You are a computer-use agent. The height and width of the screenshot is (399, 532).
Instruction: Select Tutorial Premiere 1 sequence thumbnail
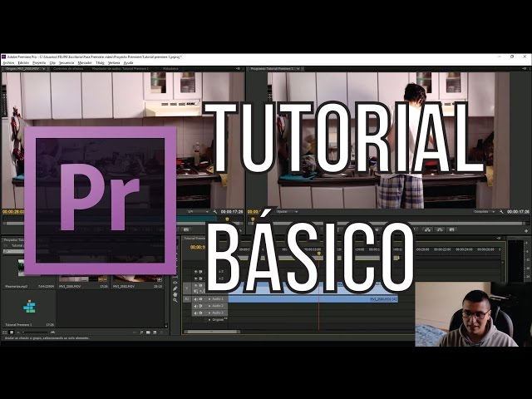pyautogui.click(x=29, y=307)
